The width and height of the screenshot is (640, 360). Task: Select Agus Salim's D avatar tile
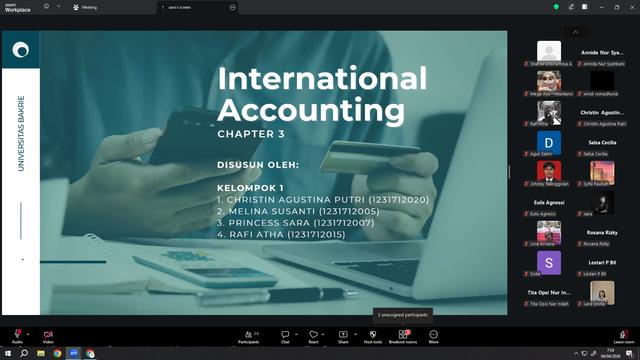[x=549, y=143]
